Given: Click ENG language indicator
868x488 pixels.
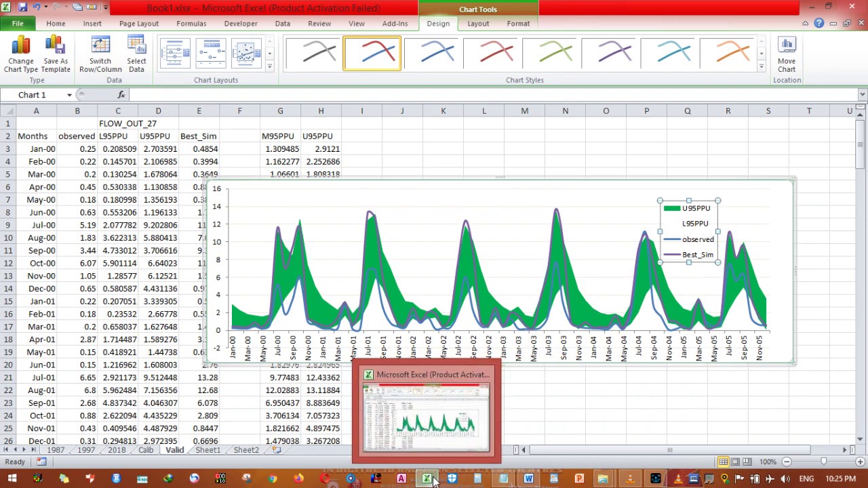Looking at the screenshot, I should [x=806, y=479].
